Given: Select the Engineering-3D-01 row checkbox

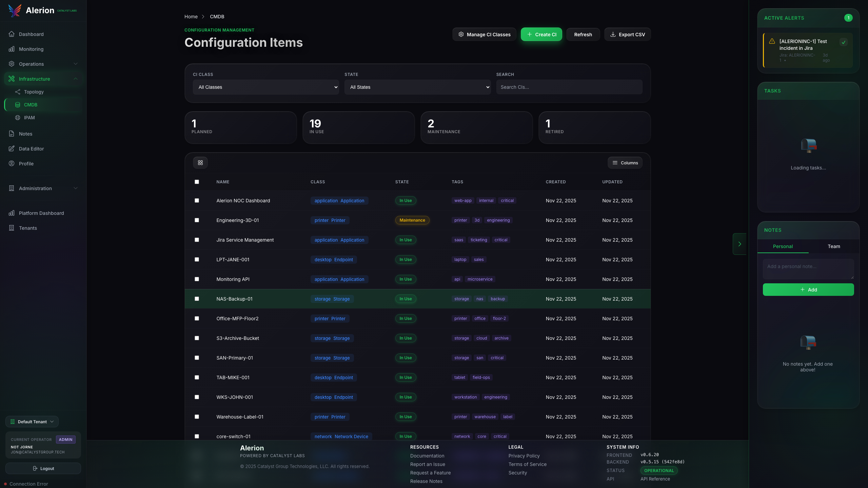Looking at the screenshot, I should point(197,220).
